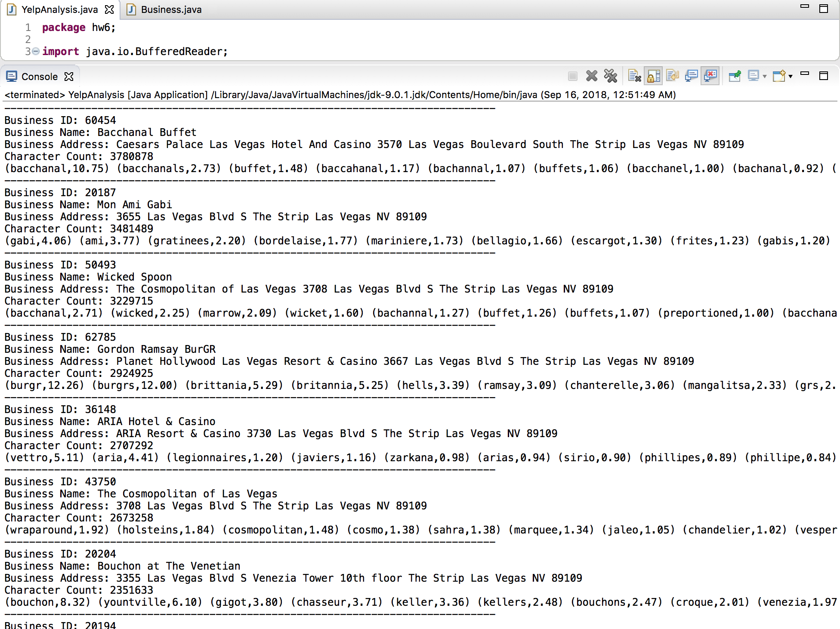
Task: Click the Mon Ami Gabi business address line
Action: pyautogui.click(x=216, y=216)
